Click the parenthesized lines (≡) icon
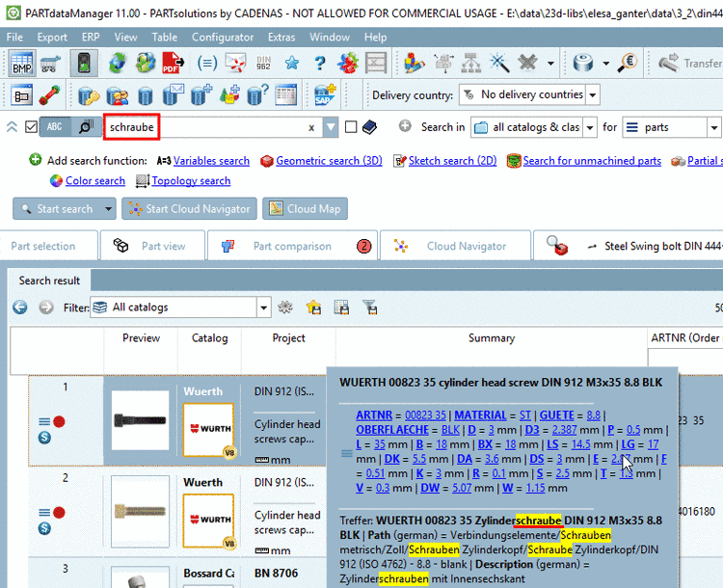The width and height of the screenshot is (723, 588). point(207,63)
